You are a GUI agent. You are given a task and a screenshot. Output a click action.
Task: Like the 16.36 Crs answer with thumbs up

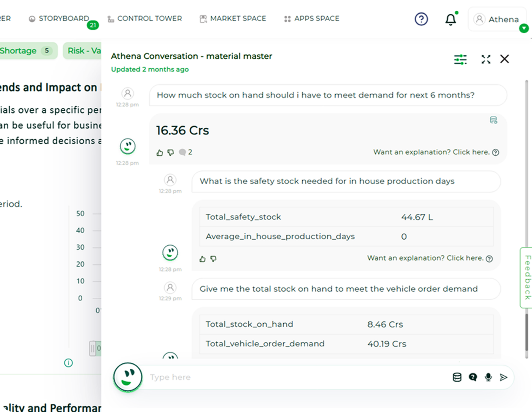tap(159, 153)
